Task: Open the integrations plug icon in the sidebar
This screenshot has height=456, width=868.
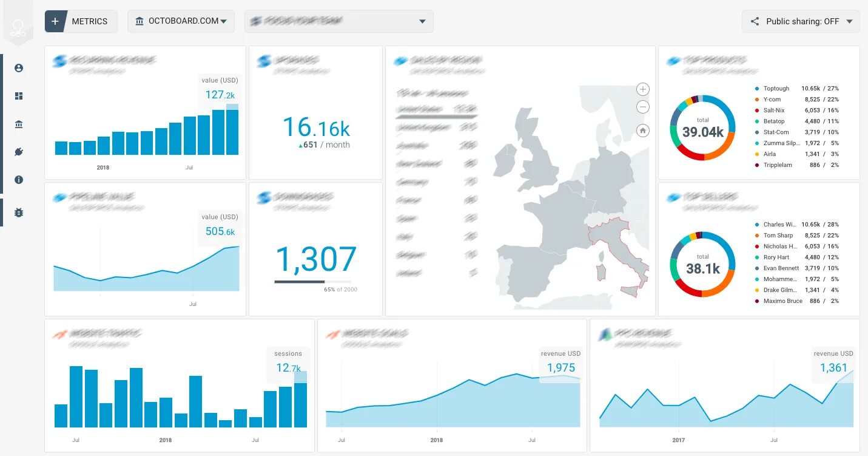Action: coord(18,151)
